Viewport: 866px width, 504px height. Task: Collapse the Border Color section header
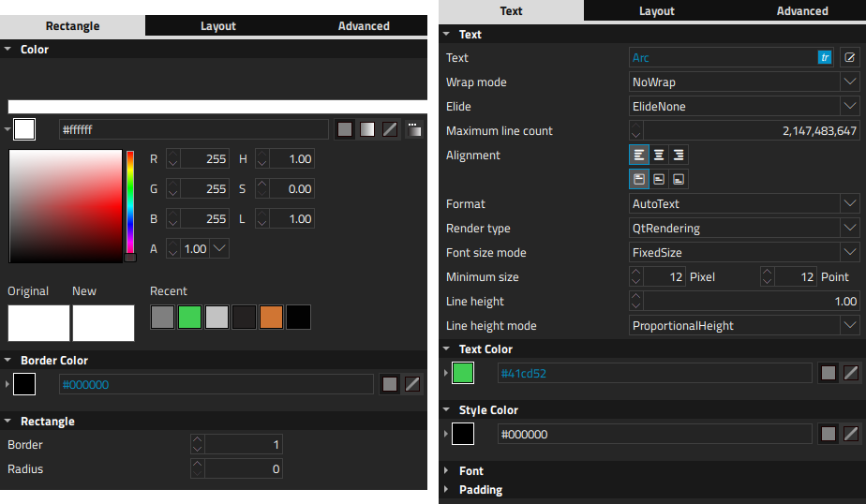point(54,360)
